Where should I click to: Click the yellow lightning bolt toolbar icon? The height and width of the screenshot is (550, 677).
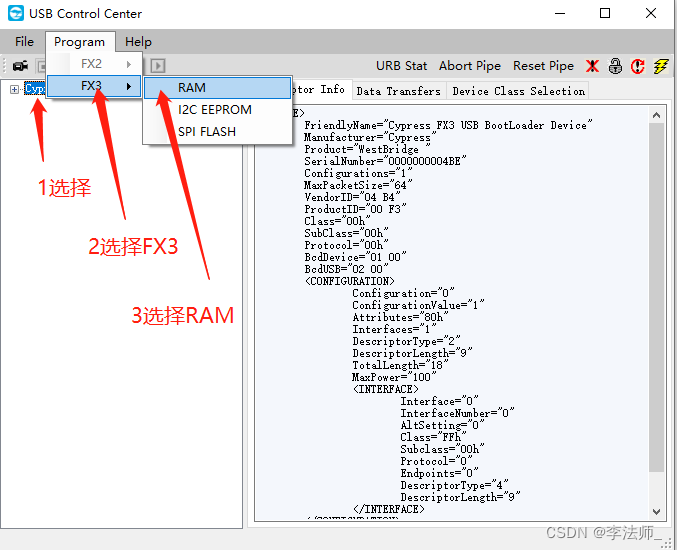click(x=661, y=66)
